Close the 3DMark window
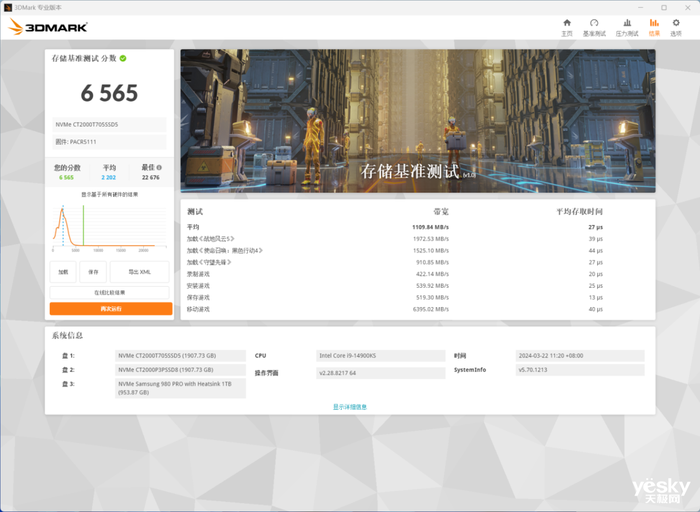 point(688,8)
